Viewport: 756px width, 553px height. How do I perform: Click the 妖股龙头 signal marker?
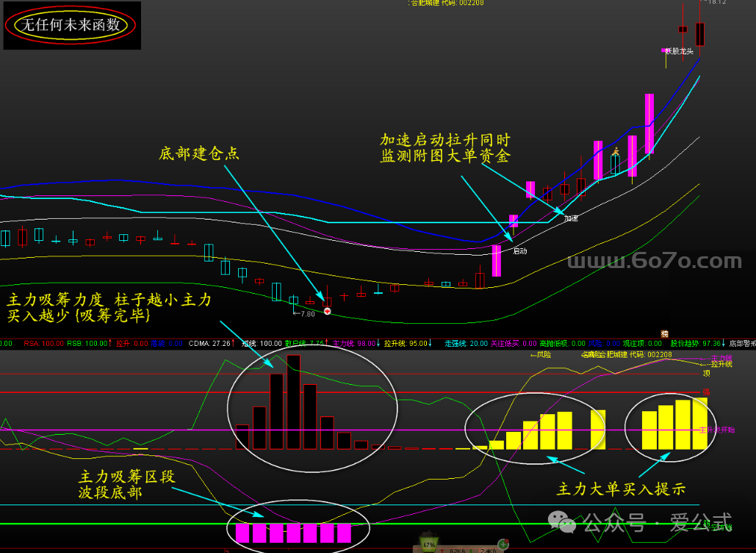click(679, 51)
